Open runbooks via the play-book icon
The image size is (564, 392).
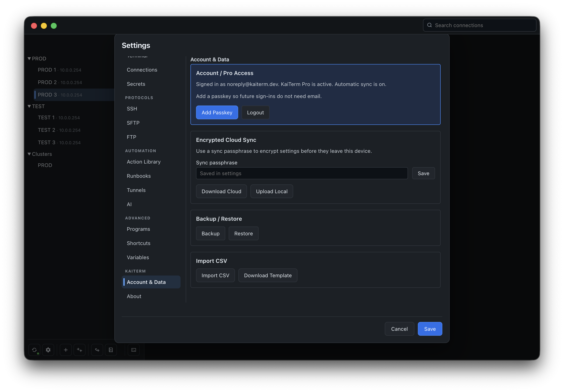tap(111, 350)
